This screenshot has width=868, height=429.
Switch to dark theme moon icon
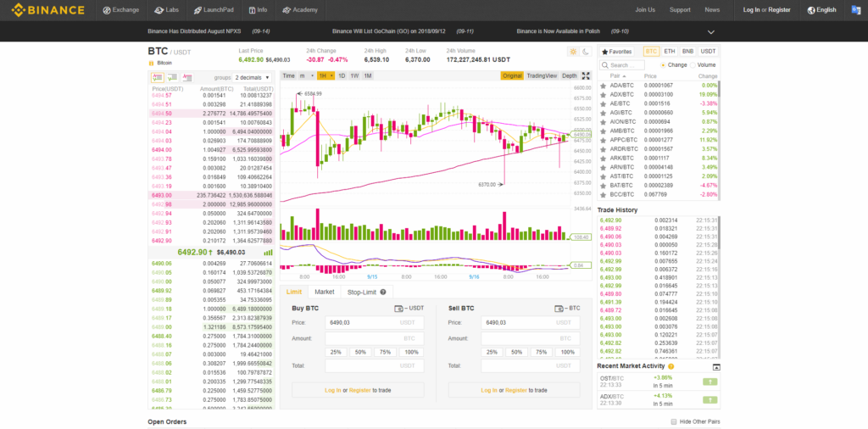(586, 52)
